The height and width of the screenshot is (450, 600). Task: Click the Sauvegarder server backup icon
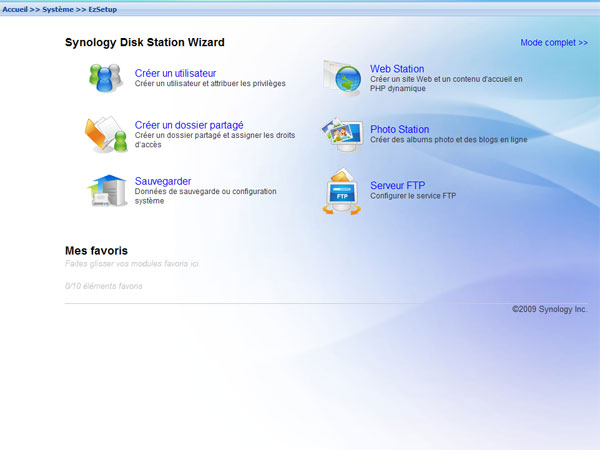coord(107,191)
